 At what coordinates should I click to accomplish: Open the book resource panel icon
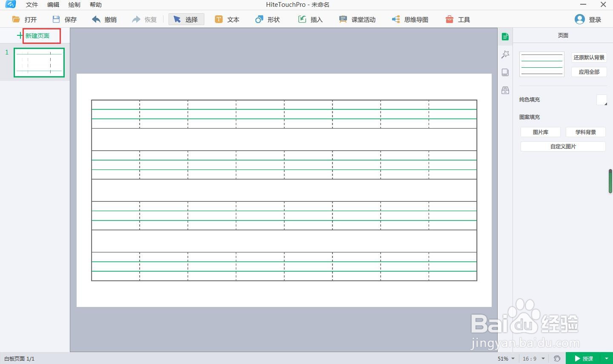point(505,72)
